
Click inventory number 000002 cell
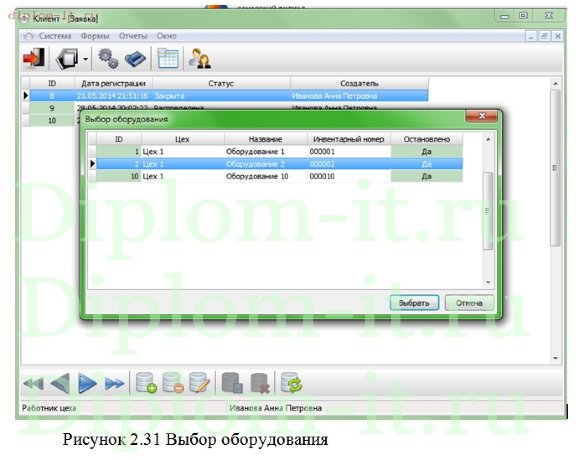[x=349, y=164]
